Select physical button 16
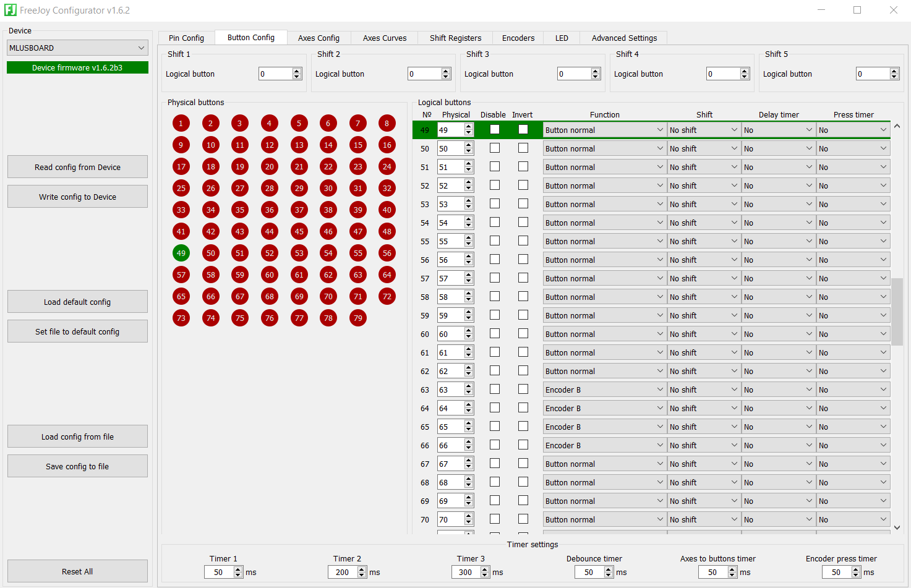This screenshot has width=911, height=588. (x=386, y=145)
